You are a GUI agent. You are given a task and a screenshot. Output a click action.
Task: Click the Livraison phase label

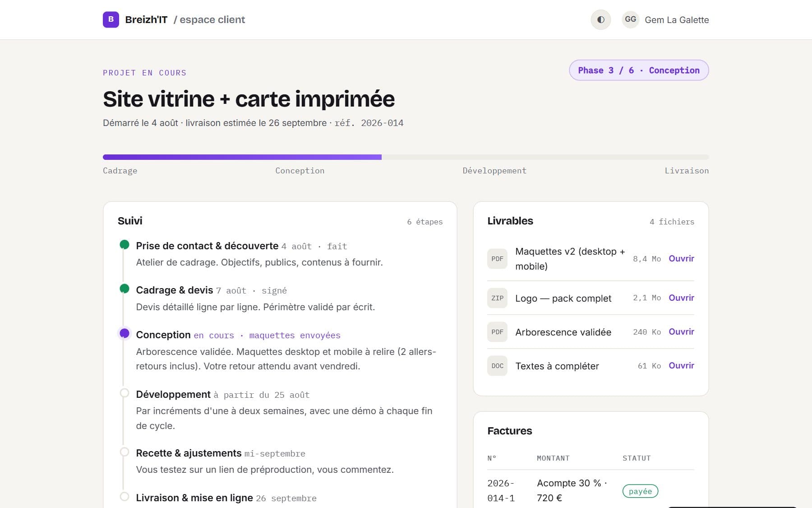687,171
